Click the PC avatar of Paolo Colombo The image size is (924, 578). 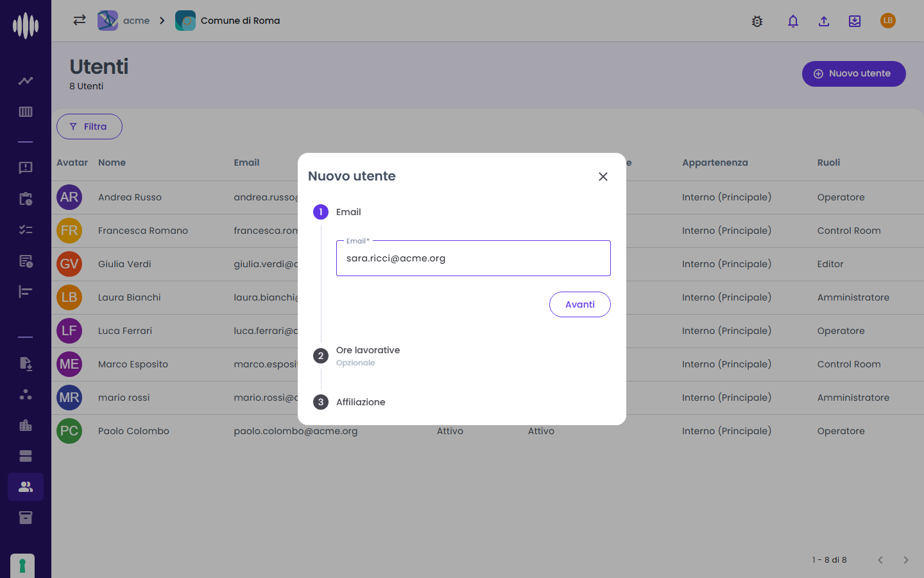coord(69,431)
